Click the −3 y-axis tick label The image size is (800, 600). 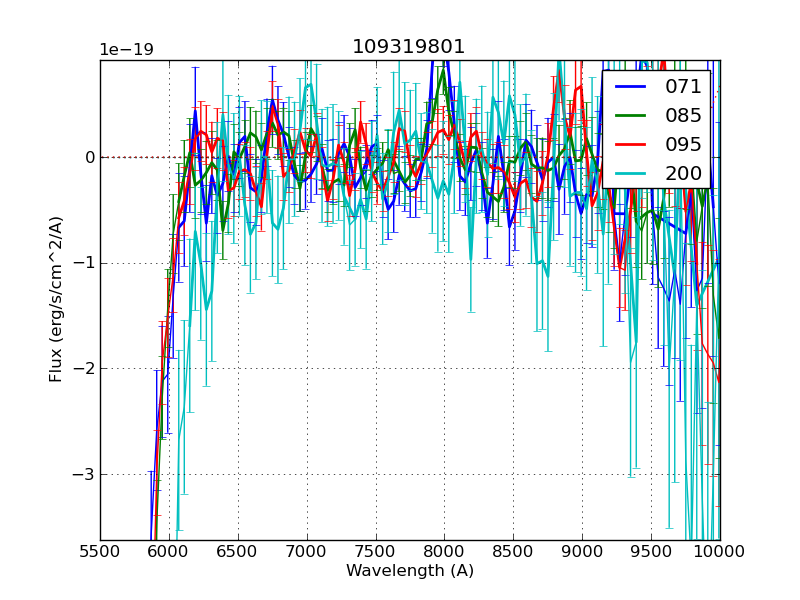82,474
